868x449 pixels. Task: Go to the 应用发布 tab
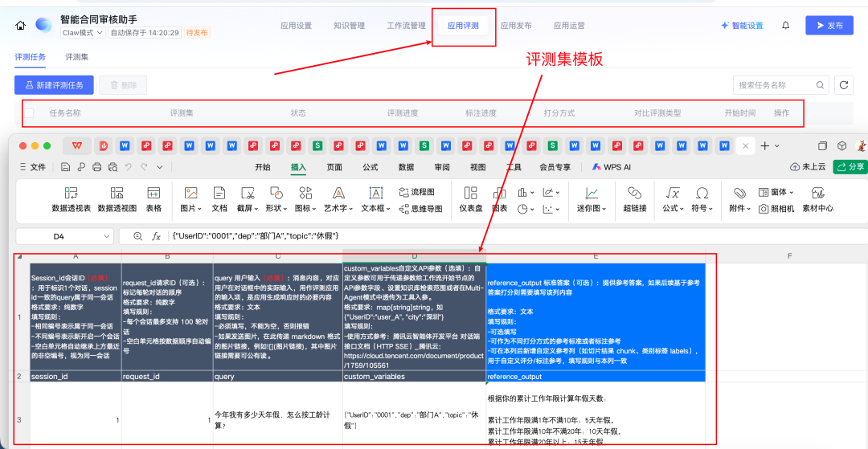click(x=516, y=26)
